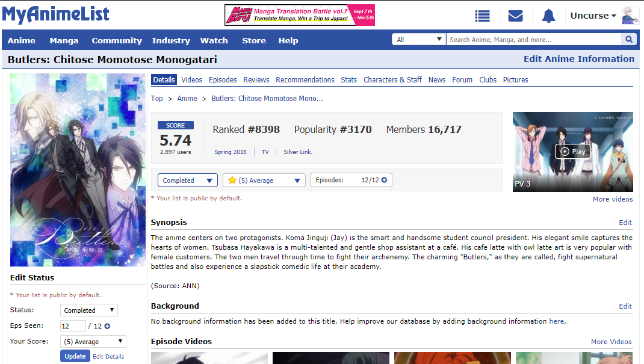Expand the All search category dropdown

click(419, 40)
